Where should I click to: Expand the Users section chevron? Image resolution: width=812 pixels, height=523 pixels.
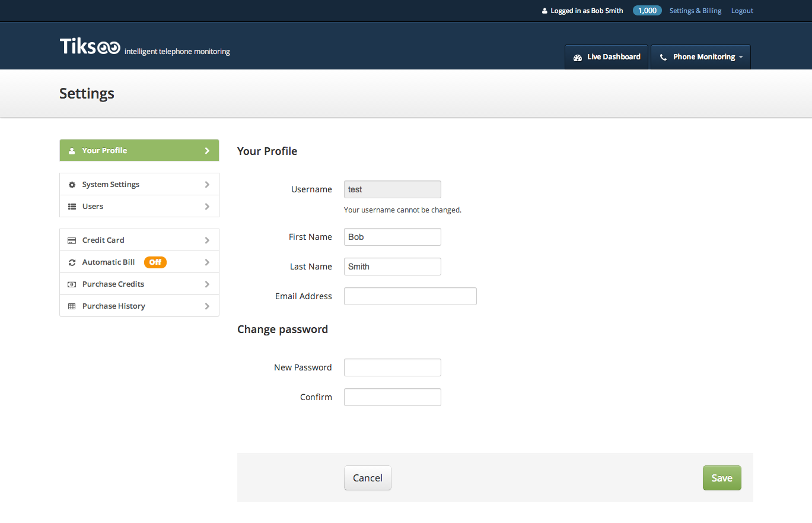click(x=207, y=207)
